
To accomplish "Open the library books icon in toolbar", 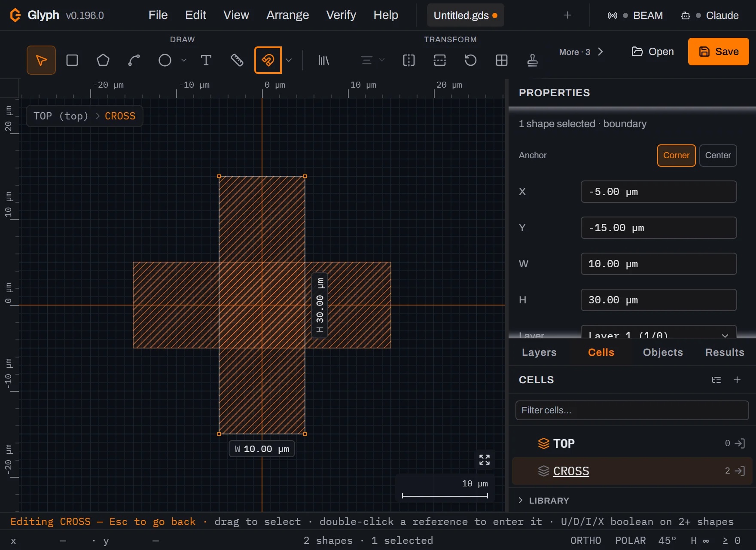I will [323, 60].
